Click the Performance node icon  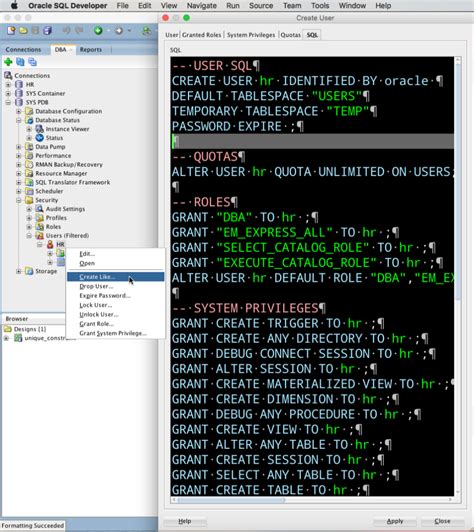(x=29, y=155)
